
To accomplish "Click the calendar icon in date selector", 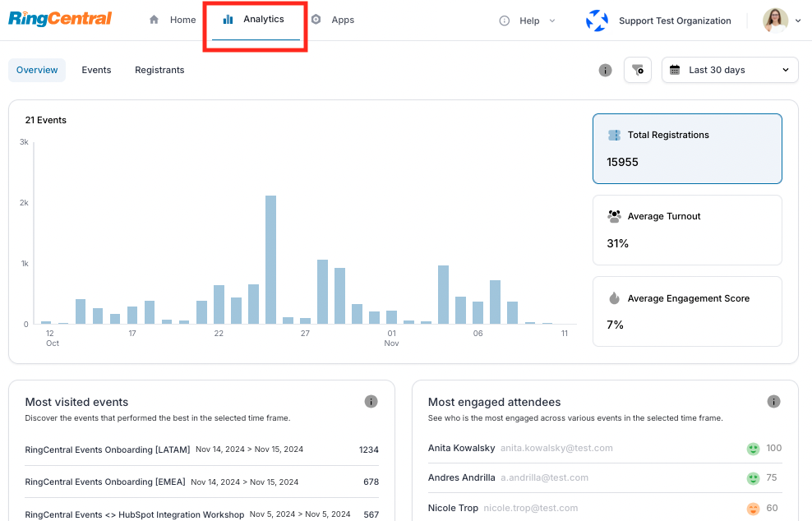I will point(675,70).
